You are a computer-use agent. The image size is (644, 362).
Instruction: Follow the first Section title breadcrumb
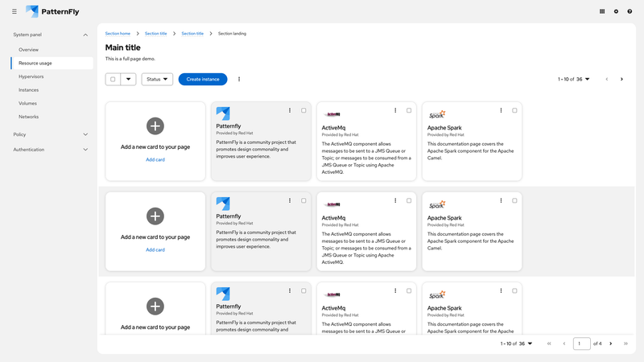click(x=155, y=34)
